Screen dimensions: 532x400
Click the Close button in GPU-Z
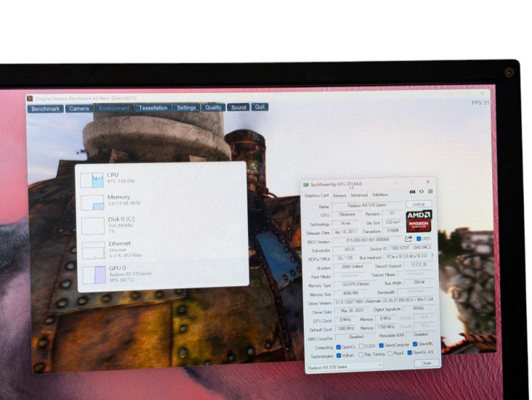click(426, 363)
